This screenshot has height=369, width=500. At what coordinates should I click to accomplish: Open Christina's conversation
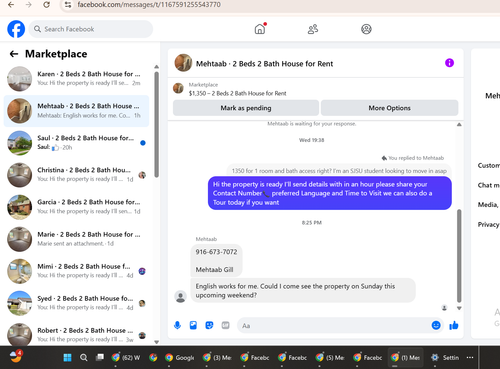(x=76, y=175)
